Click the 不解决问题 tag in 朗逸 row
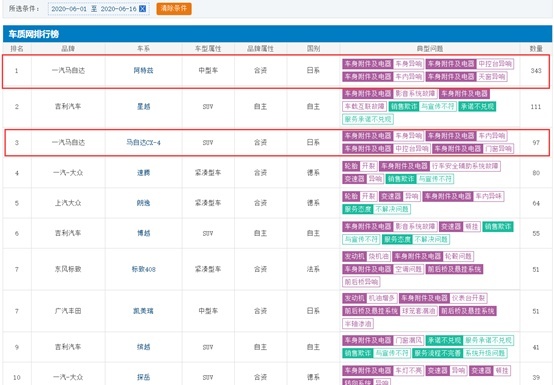Image resolution: width=554 pixels, height=385 pixels. tap(391, 209)
